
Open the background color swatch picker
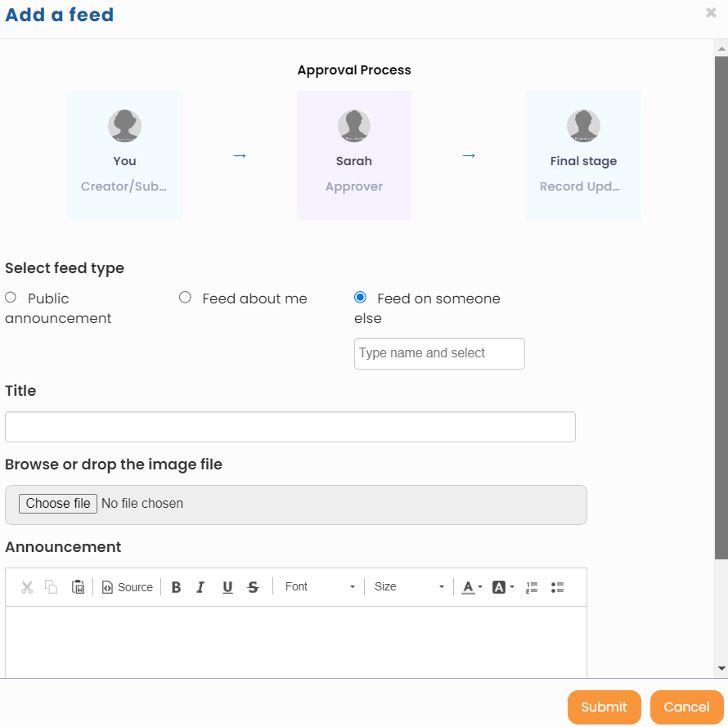pos(497,586)
